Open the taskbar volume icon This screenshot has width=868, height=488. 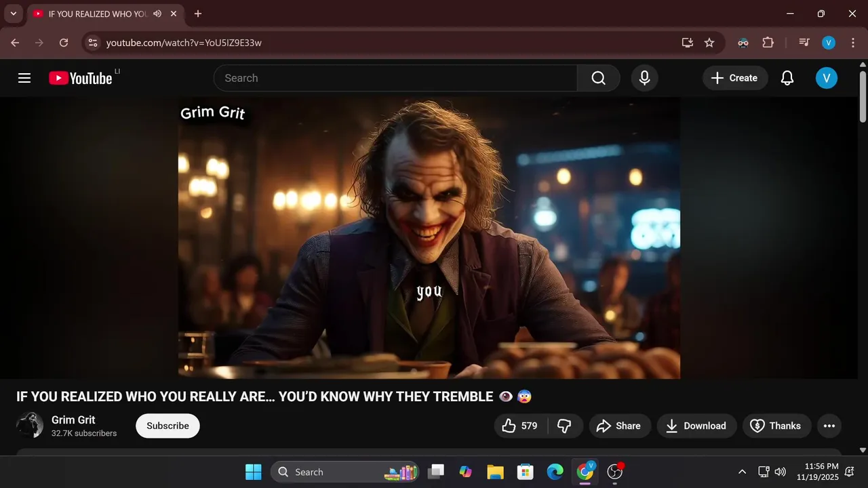(780, 472)
